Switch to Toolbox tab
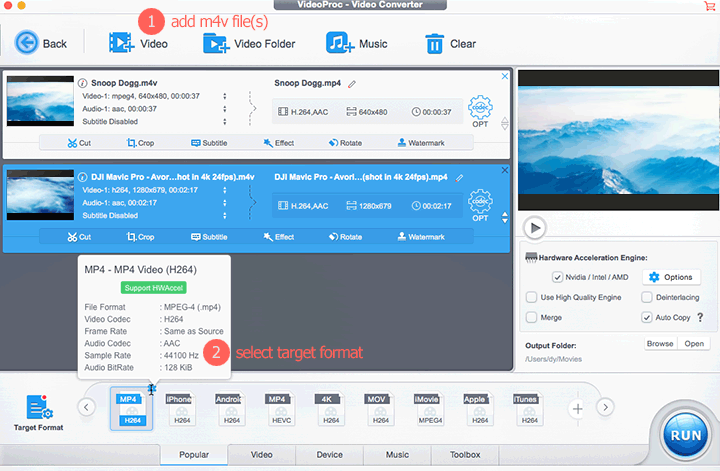The image size is (720, 471). coord(465,455)
